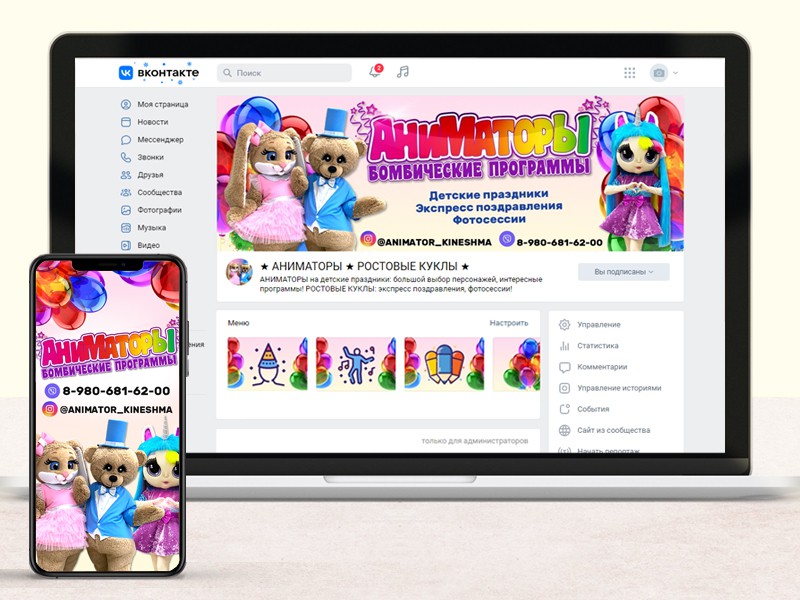Click the community title АНИМАТОРЫ РОСТОВЫЕ КУКЛЫ
The height and width of the screenshot is (600, 800).
pos(364,266)
